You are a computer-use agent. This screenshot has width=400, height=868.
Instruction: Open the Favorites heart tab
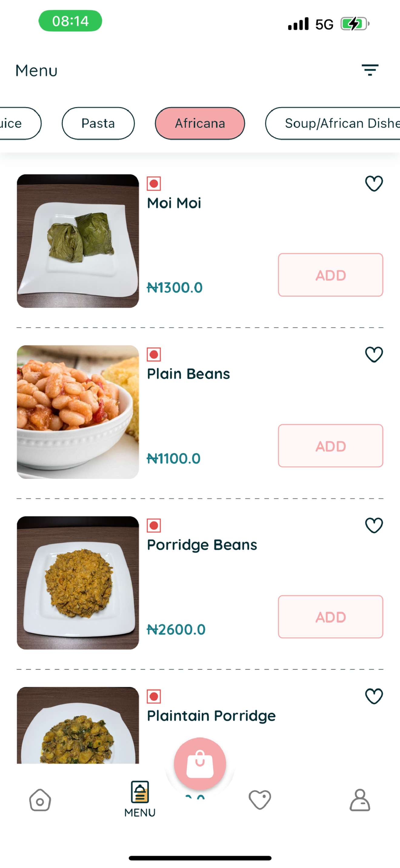point(259,799)
